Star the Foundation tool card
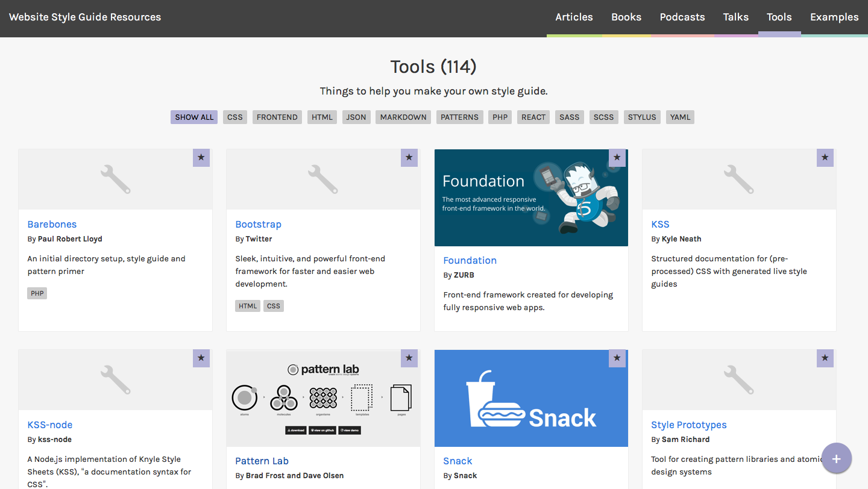This screenshot has width=868, height=489. coord(617,158)
